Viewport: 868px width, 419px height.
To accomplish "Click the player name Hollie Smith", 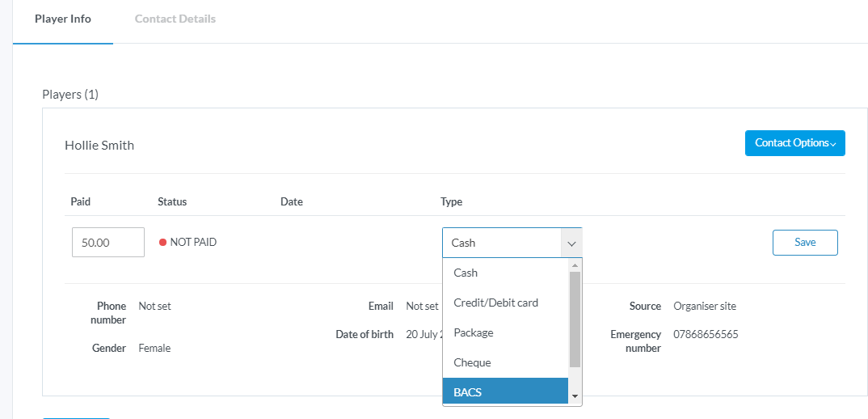I will (x=99, y=146).
